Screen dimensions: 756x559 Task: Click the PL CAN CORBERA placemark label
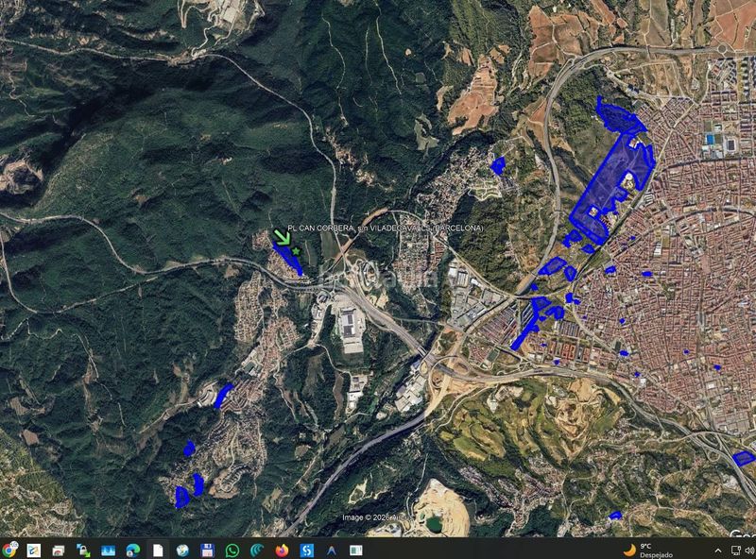click(x=385, y=228)
